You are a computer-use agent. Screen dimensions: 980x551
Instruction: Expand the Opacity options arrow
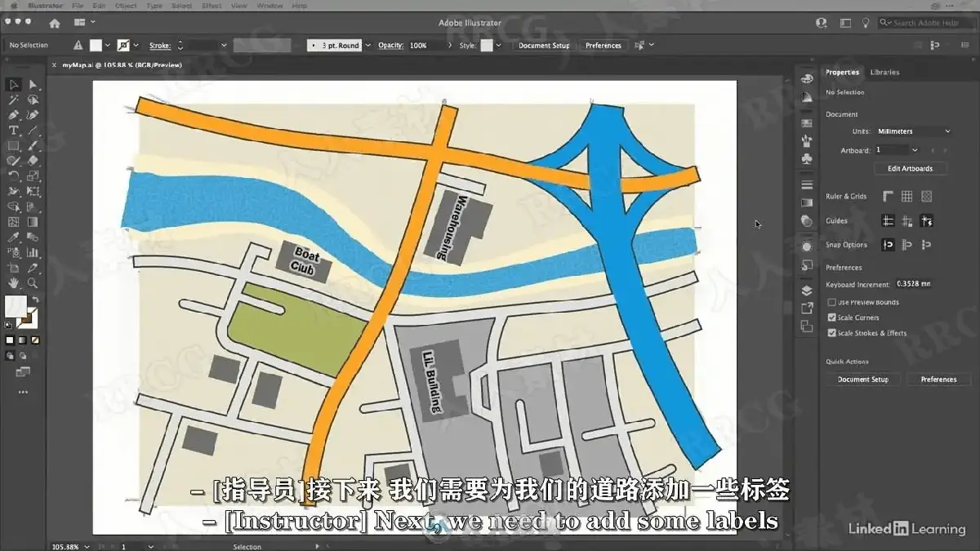[448, 46]
